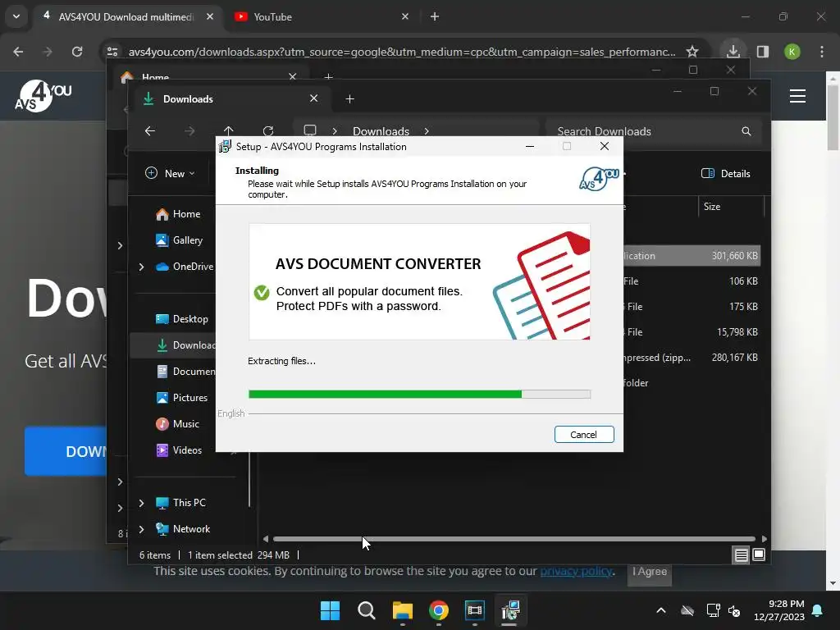The width and height of the screenshot is (840, 630).
Task: Expand the Network tree node
Action: [x=141, y=529]
